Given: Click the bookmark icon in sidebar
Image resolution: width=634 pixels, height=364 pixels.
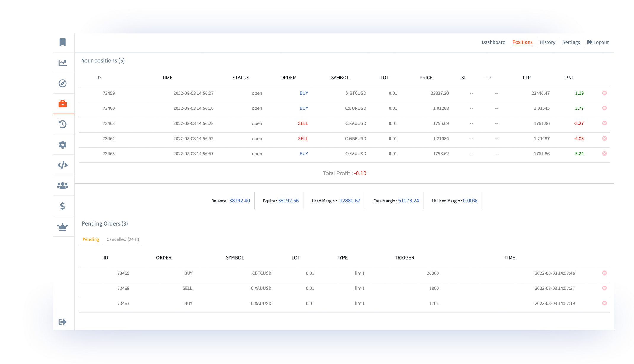Looking at the screenshot, I should pos(63,42).
